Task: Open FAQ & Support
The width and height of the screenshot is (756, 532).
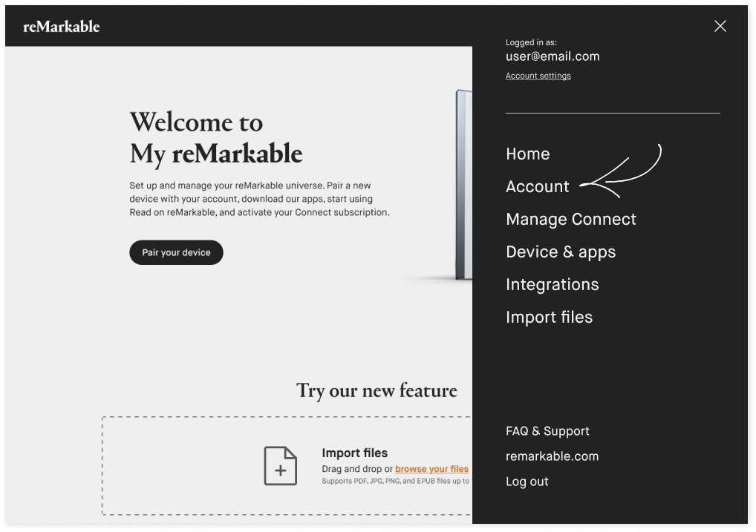Action: click(547, 430)
